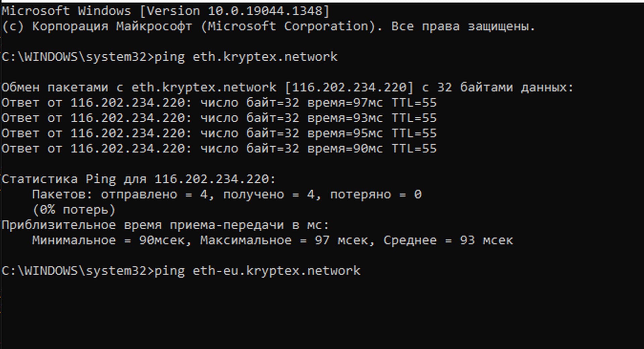Click the "(0% потерь)" loss percentage
Screen dimensions: 644x349
74,210
